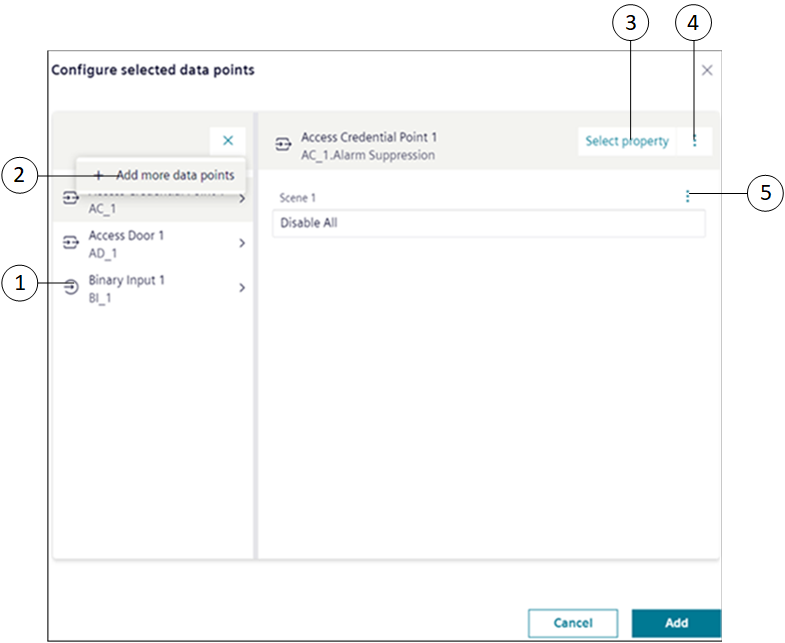The image size is (785, 643).
Task: Expand the AC_1 row chevron
Action: 242,199
